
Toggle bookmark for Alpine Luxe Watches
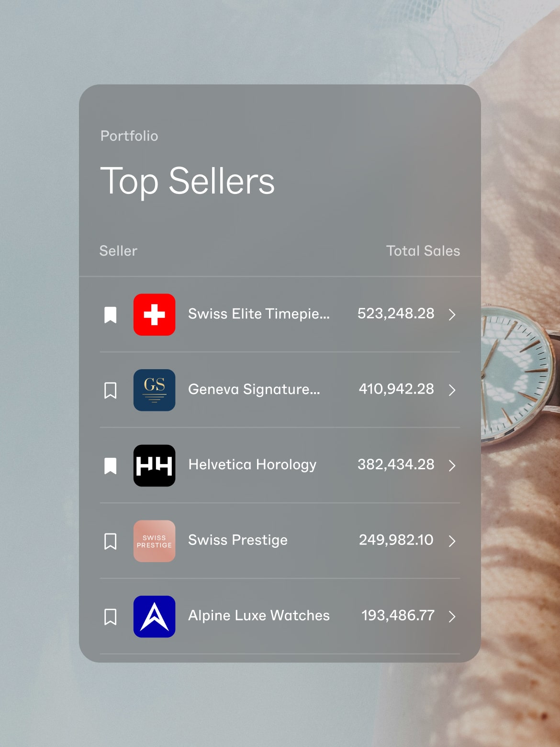click(111, 616)
